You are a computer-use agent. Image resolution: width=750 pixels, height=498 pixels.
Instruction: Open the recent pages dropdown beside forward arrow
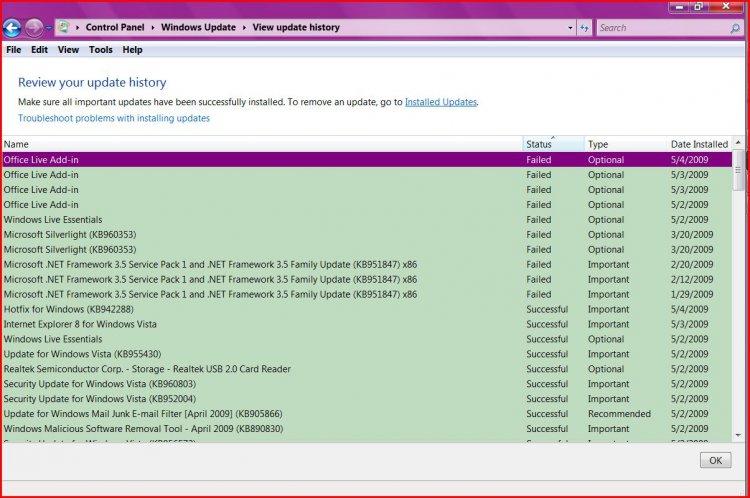(48, 29)
